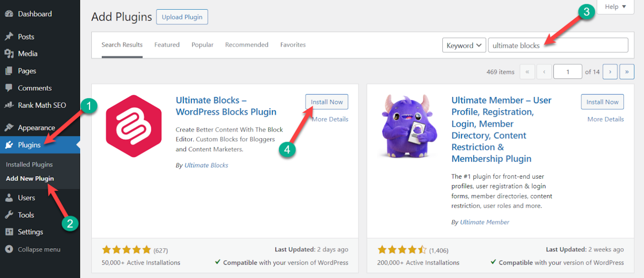Expand the Help panel dropdown
The image size is (644, 278).
(615, 7)
